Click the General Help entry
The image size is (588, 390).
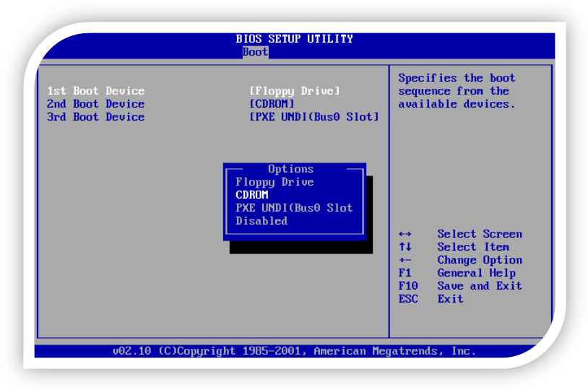point(476,273)
